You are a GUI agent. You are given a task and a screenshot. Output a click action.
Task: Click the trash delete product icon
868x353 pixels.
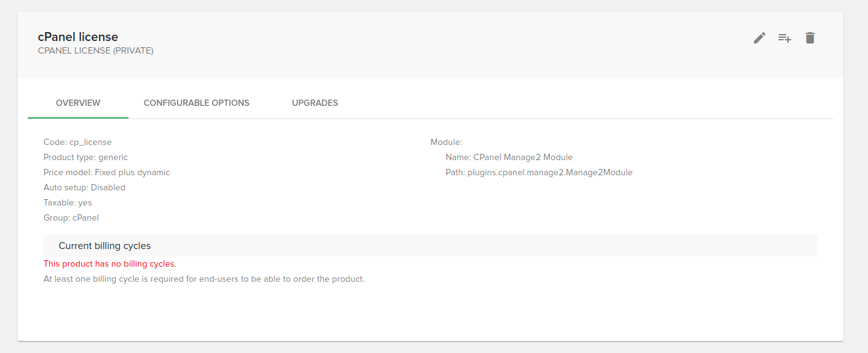point(810,38)
